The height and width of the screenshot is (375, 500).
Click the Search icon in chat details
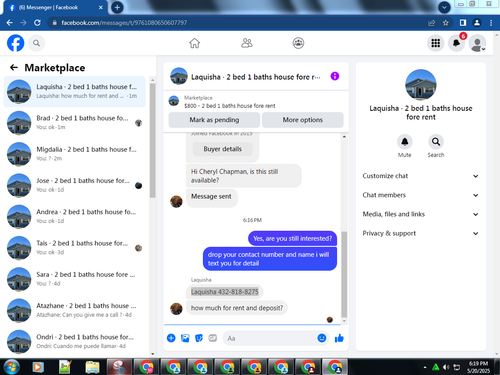point(436,142)
